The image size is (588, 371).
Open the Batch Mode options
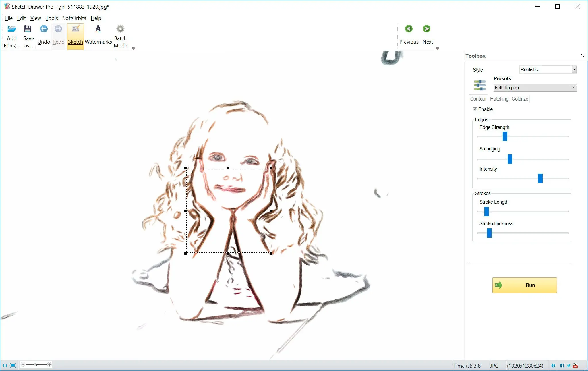(x=121, y=36)
